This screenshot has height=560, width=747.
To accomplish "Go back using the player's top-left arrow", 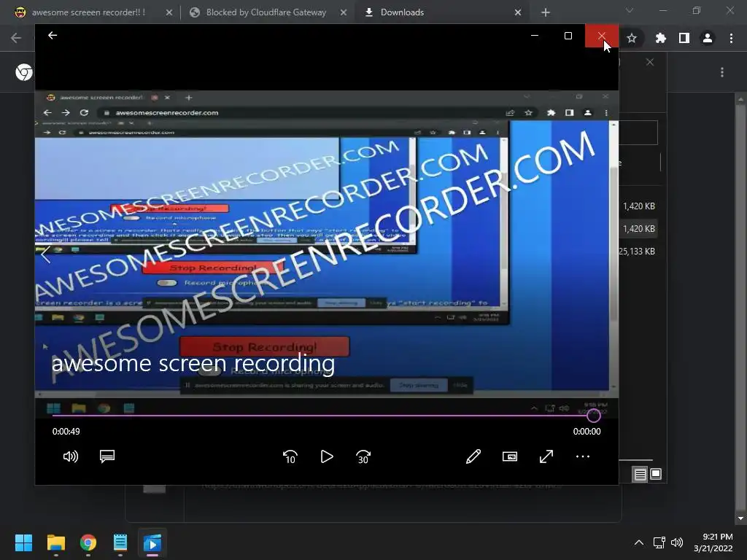I will click(53, 35).
